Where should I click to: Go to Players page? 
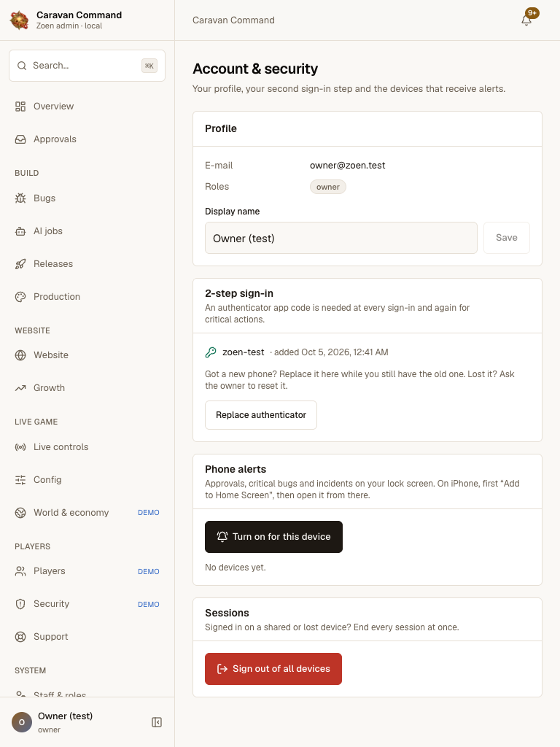pos(87,571)
